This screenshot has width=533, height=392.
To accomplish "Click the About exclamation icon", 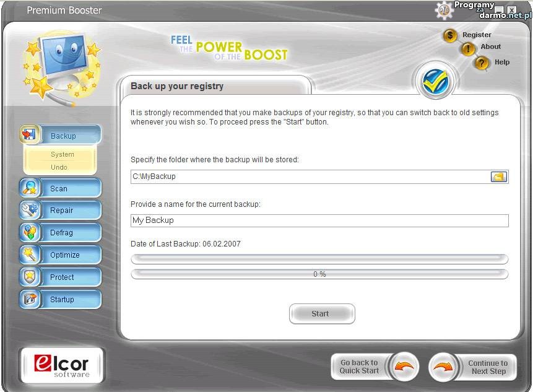I will pyautogui.click(x=469, y=48).
